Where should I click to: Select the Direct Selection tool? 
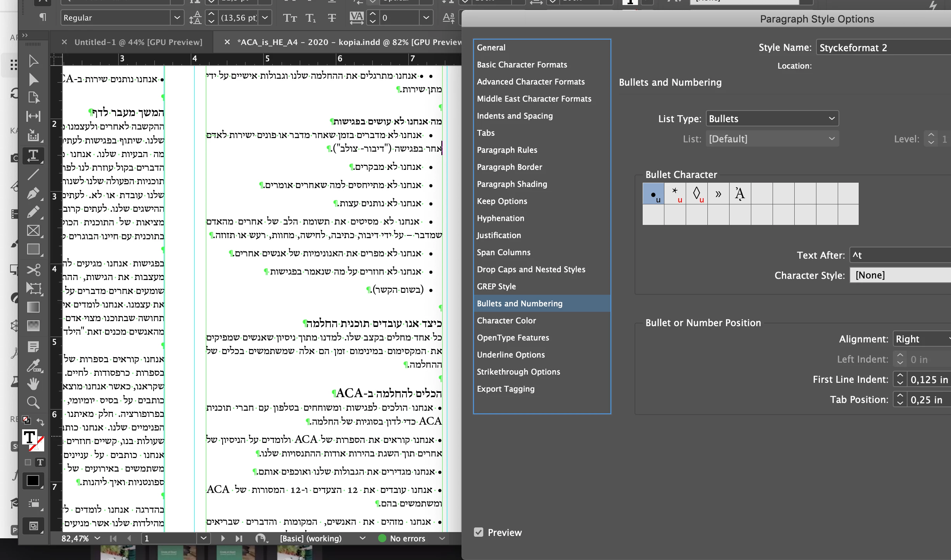[33, 80]
